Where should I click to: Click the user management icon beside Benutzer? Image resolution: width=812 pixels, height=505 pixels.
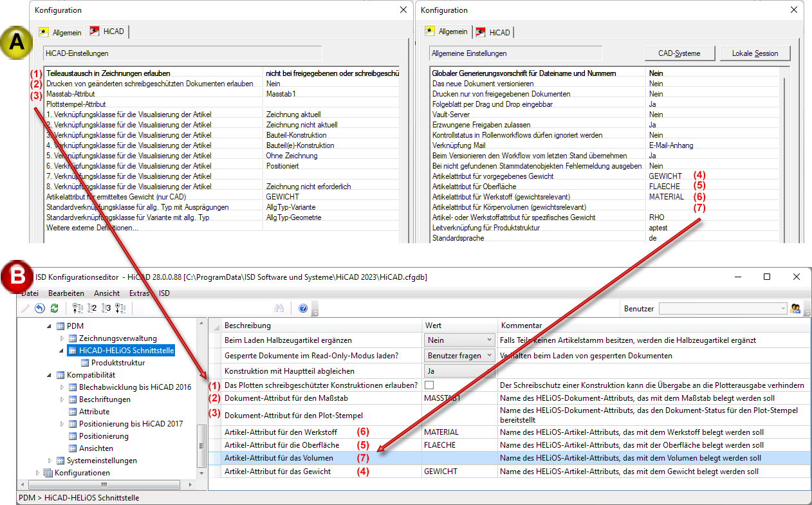[x=795, y=309]
